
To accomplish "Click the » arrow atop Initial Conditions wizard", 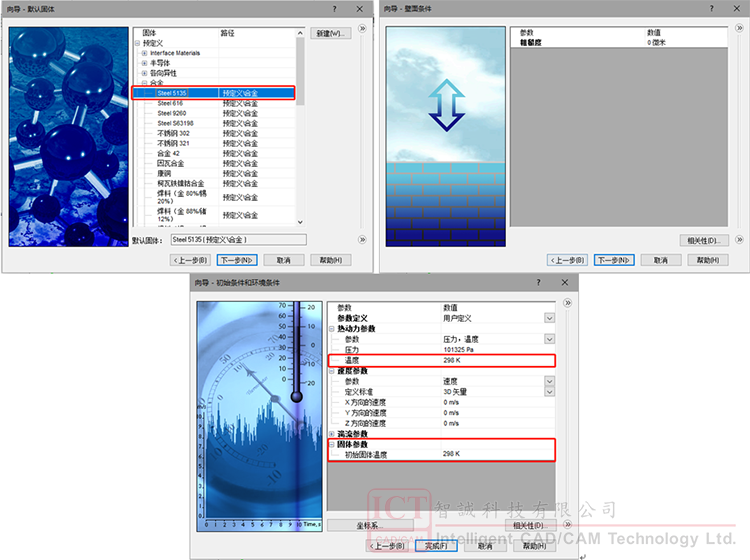I will pyautogui.click(x=567, y=303).
